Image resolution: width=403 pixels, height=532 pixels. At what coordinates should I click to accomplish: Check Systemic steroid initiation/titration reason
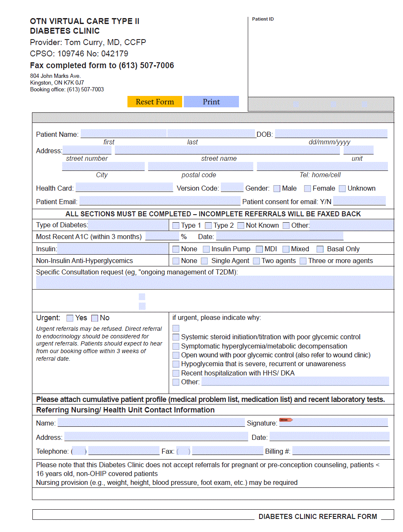click(176, 337)
